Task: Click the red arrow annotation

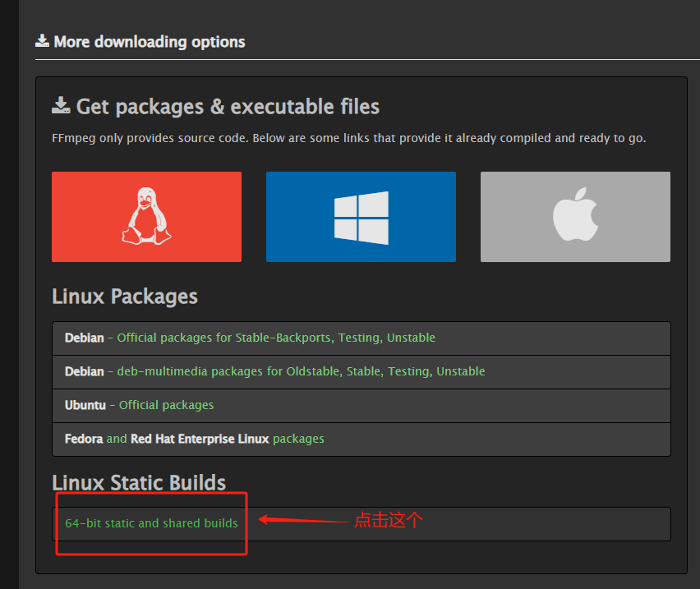Action: tap(302, 519)
